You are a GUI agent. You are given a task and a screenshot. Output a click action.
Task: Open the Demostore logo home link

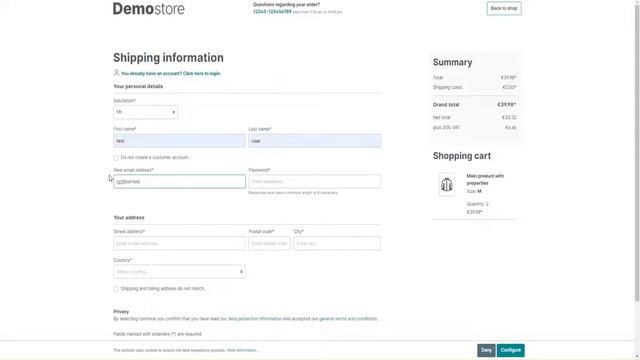click(149, 9)
